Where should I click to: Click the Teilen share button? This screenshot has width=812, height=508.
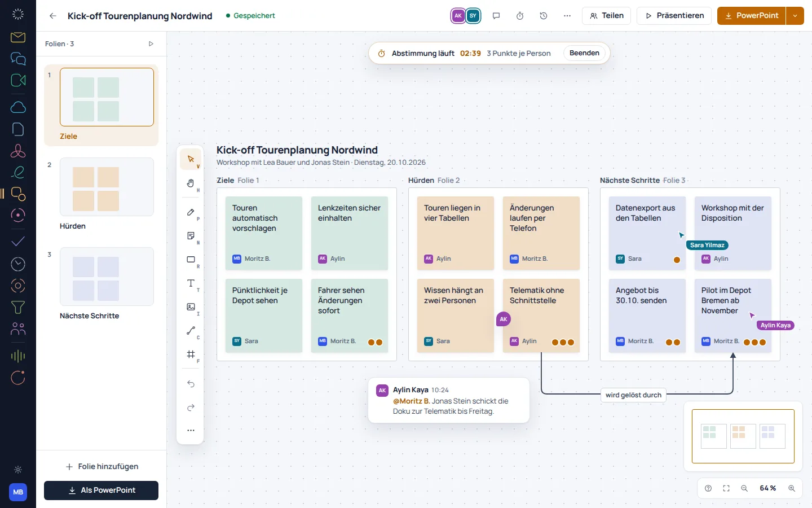[607, 16]
